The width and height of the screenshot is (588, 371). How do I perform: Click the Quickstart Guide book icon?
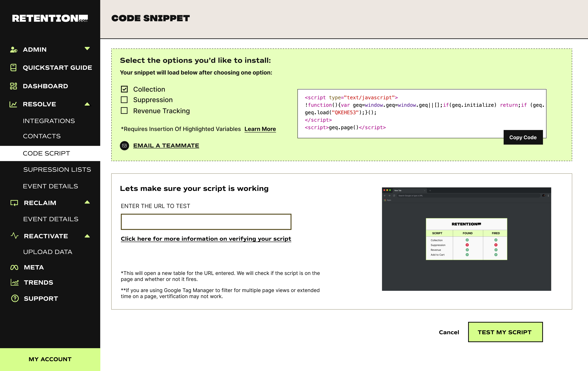click(x=13, y=68)
